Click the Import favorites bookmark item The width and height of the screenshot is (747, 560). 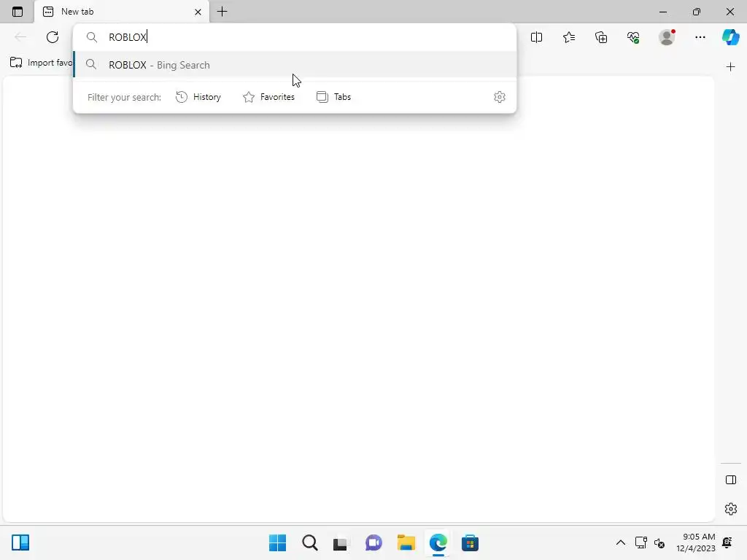point(42,63)
